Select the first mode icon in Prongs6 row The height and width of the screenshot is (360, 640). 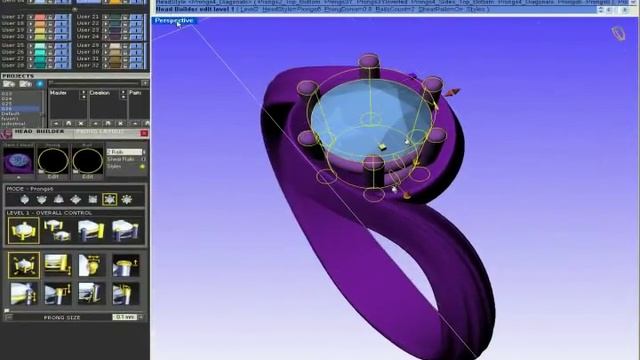pyautogui.click(x=24, y=199)
